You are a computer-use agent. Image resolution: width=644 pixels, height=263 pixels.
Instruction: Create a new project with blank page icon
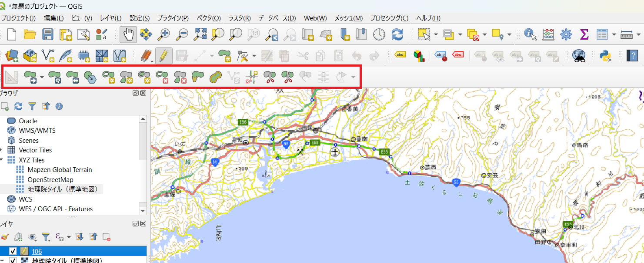point(12,34)
